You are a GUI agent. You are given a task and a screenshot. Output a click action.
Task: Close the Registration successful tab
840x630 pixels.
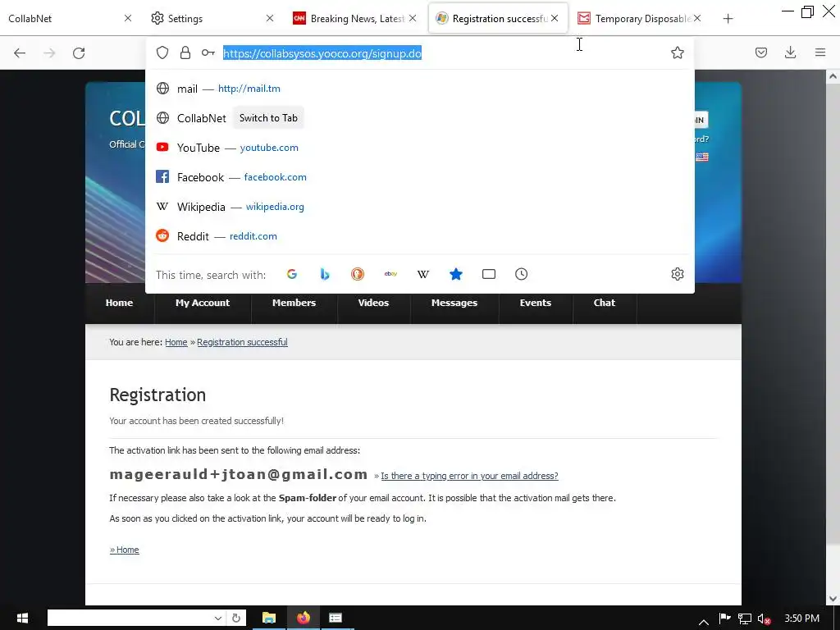coord(555,18)
